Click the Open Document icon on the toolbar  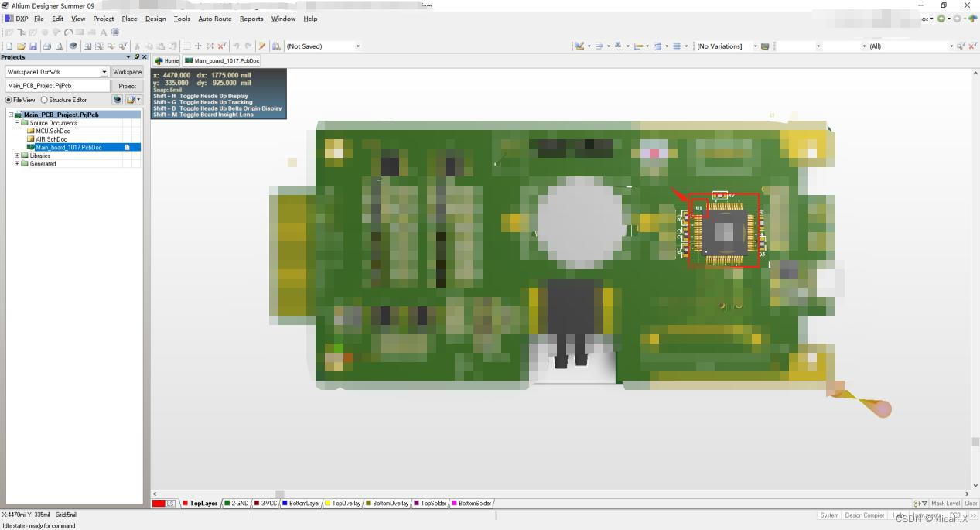pyautogui.click(x=22, y=46)
